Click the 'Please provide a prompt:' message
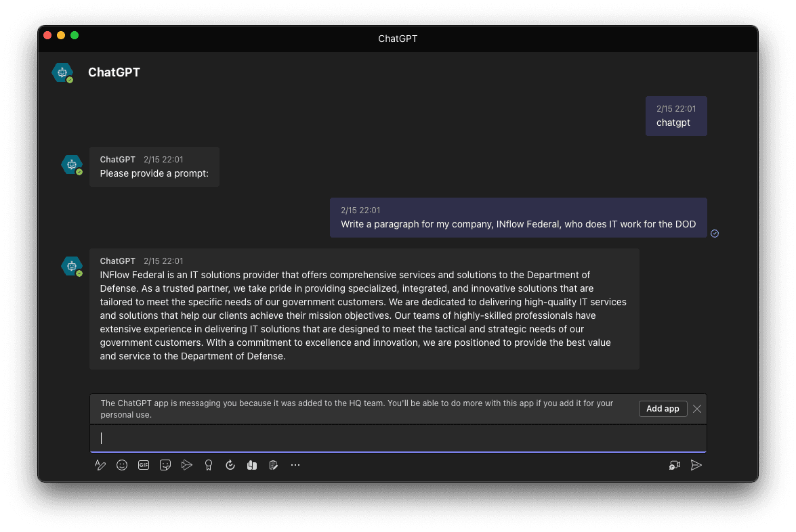Viewport: 796px width, 532px height. tap(154, 167)
